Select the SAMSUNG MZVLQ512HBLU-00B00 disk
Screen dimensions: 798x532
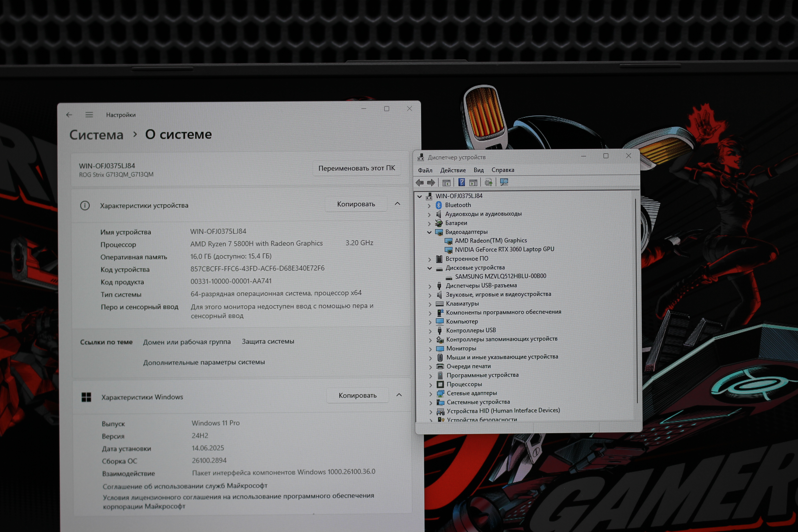coord(500,276)
